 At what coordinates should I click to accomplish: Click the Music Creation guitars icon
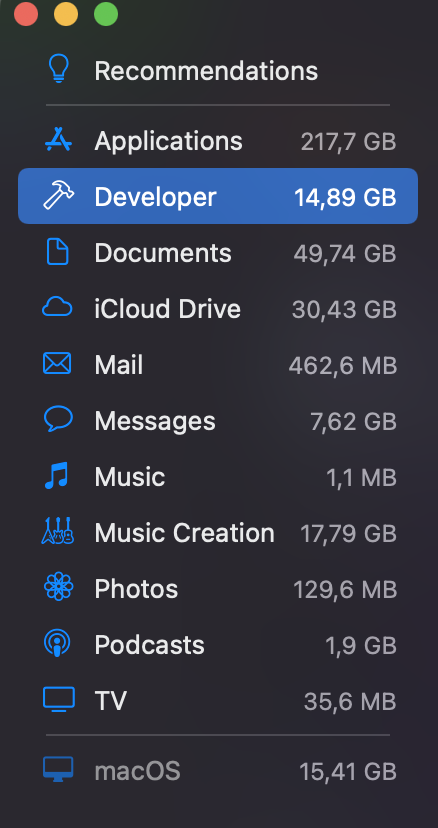point(58,531)
